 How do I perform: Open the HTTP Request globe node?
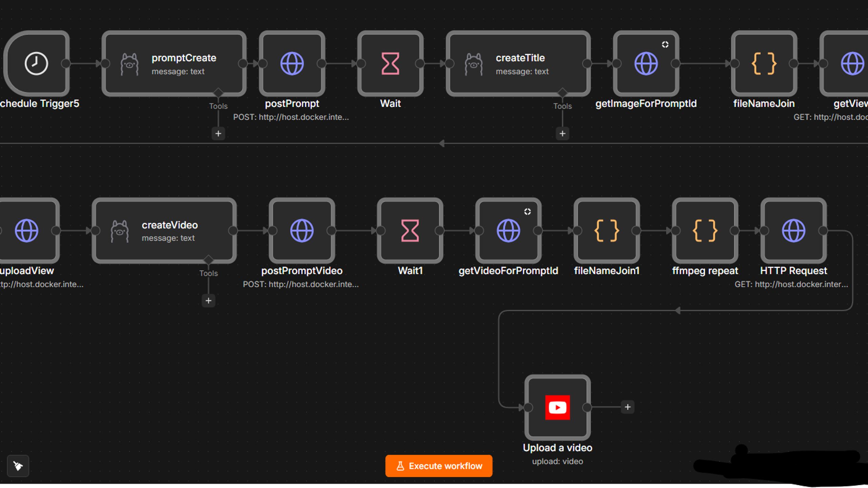pyautogui.click(x=793, y=230)
